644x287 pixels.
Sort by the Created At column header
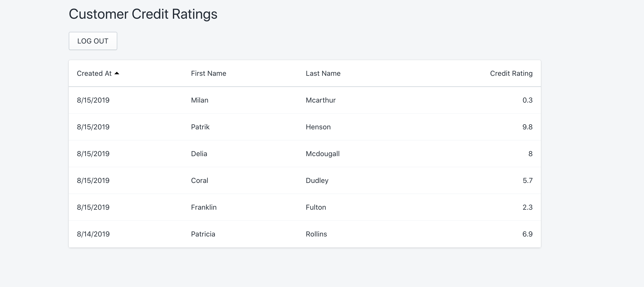94,74
